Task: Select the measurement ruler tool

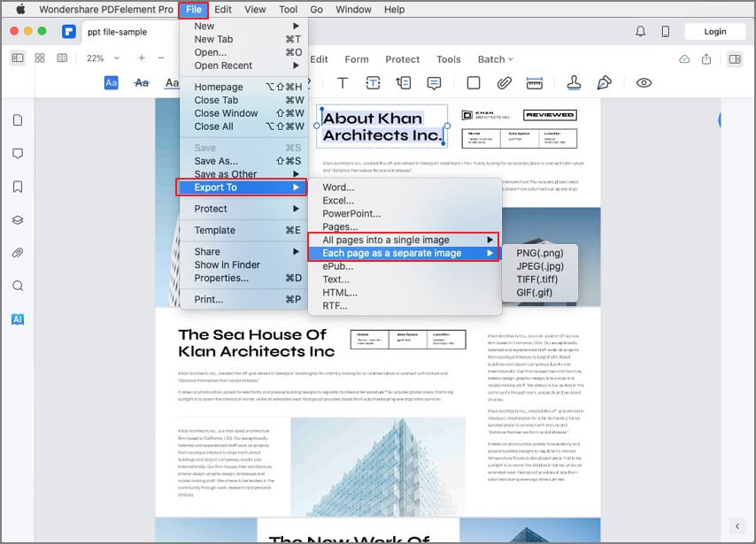Action: 534,83
